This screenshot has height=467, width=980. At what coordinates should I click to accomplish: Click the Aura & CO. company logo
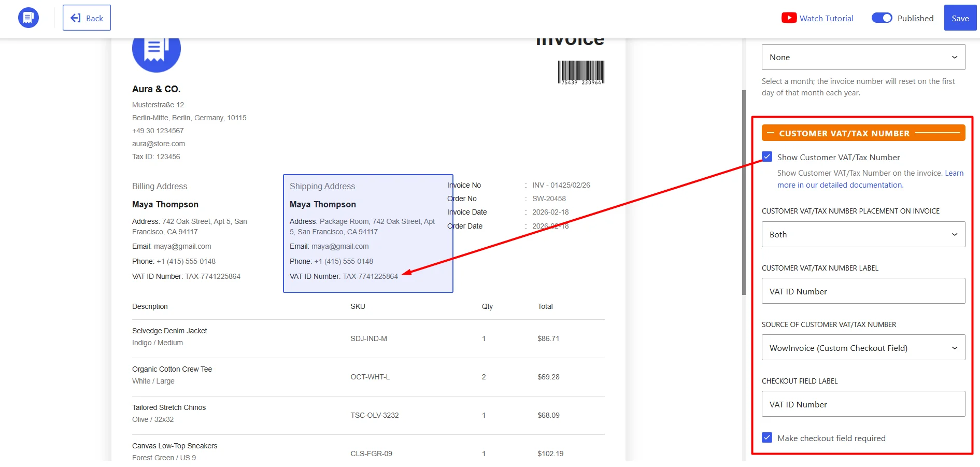[x=157, y=55]
